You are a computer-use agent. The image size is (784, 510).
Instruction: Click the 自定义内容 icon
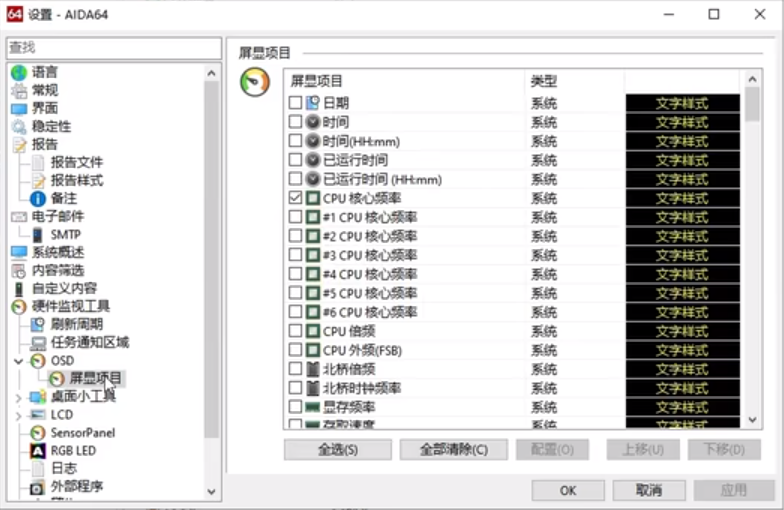(x=19, y=288)
